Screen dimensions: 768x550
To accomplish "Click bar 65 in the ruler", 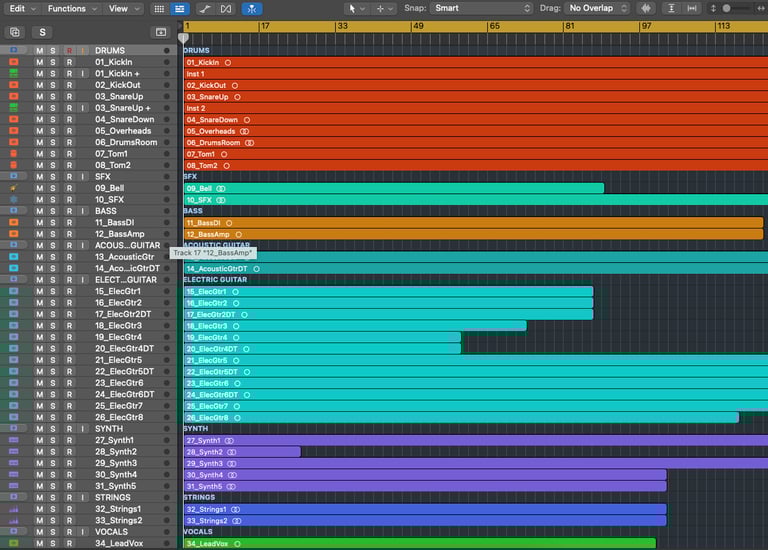I will point(494,26).
